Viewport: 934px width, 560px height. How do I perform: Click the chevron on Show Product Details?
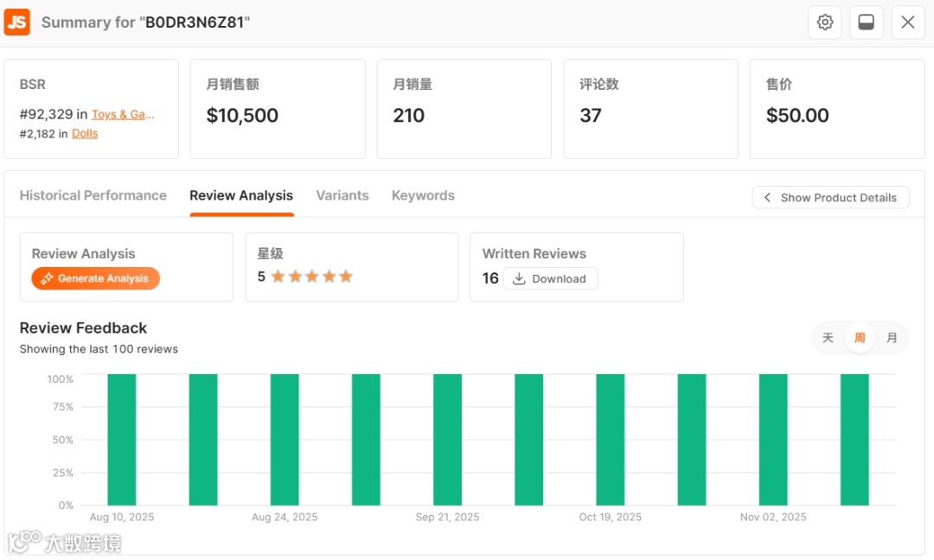[767, 198]
